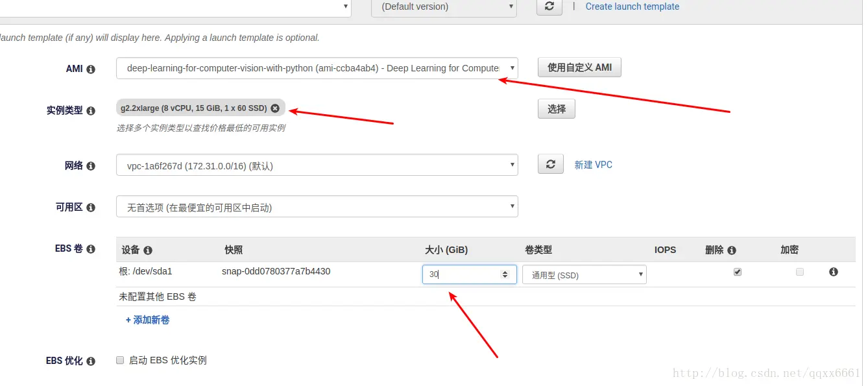Open the launch template dropdown at top left

coord(175,7)
